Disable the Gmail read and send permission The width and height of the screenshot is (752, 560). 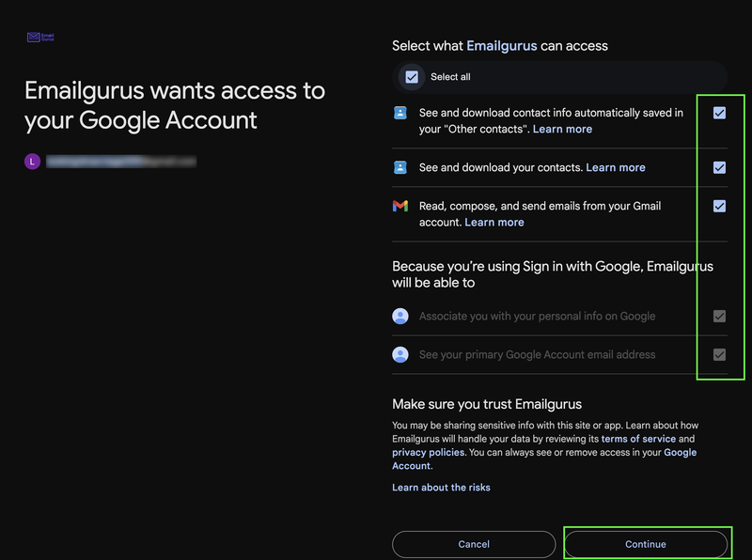pyautogui.click(x=718, y=206)
